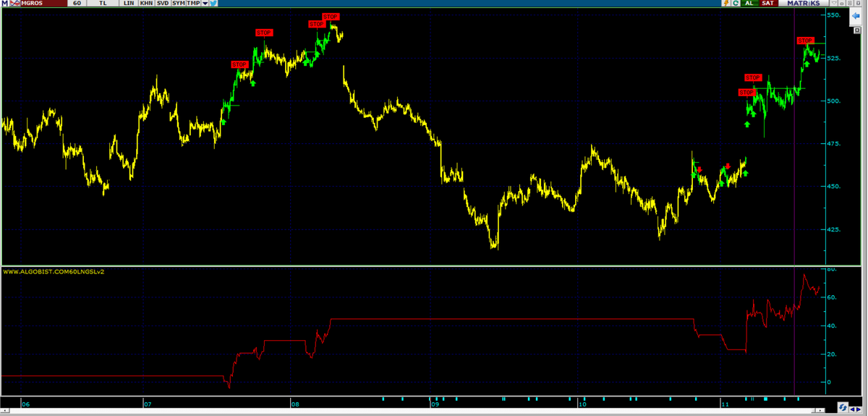This screenshot has height=416, width=868.
Task: Click the red SAT sell button
Action: (768, 3)
